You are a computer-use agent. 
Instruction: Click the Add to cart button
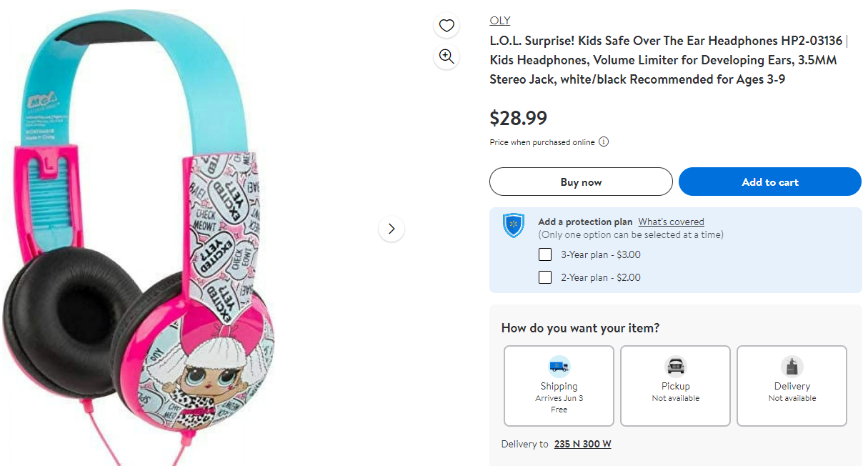coord(769,182)
